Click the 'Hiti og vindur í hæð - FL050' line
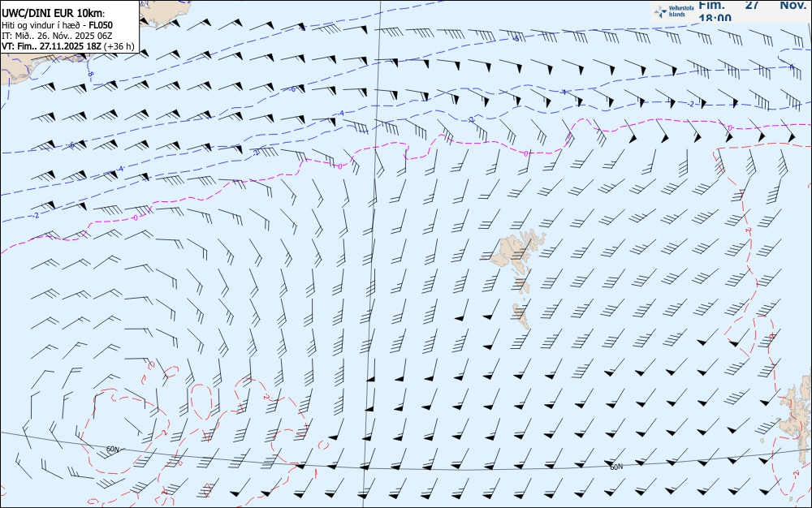812x508 pixels. (x=57, y=25)
